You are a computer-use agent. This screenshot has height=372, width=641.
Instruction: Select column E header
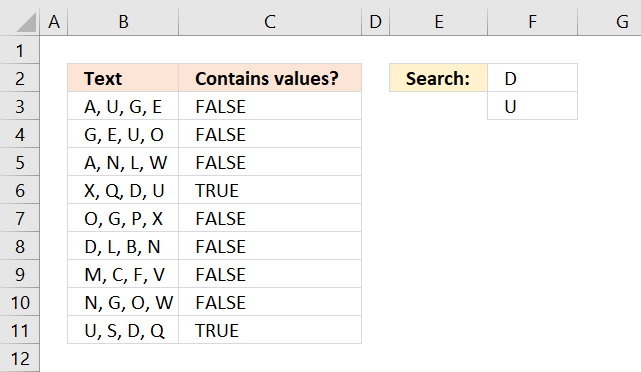coord(439,22)
